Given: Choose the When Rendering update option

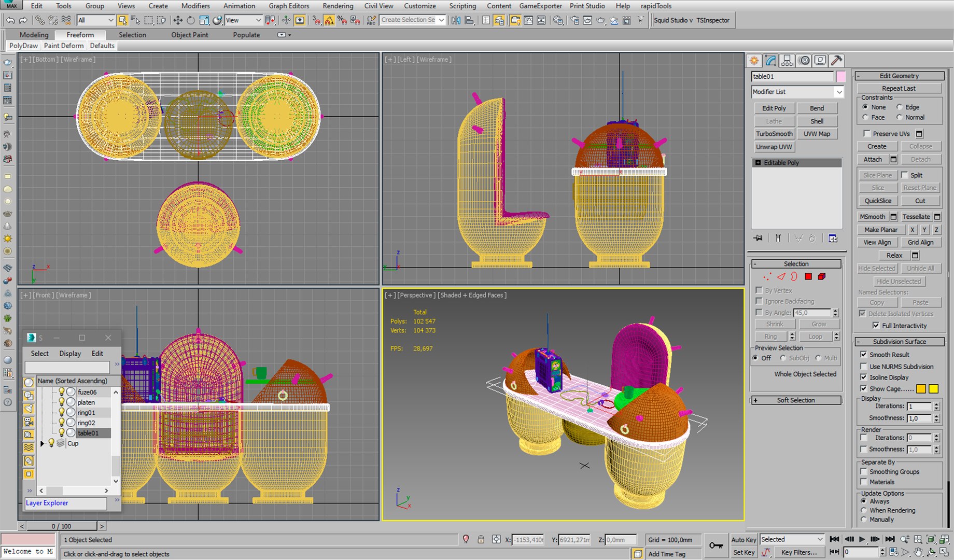Looking at the screenshot, I should (x=864, y=510).
